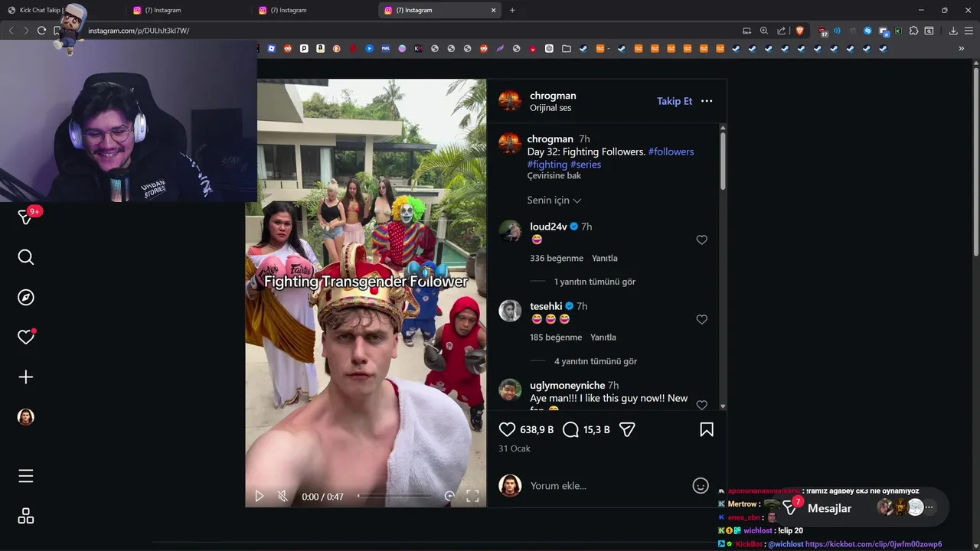The width and height of the screenshot is (980, 551).
Task: Open tesehki's profile avatar
Action: point(510,311)
